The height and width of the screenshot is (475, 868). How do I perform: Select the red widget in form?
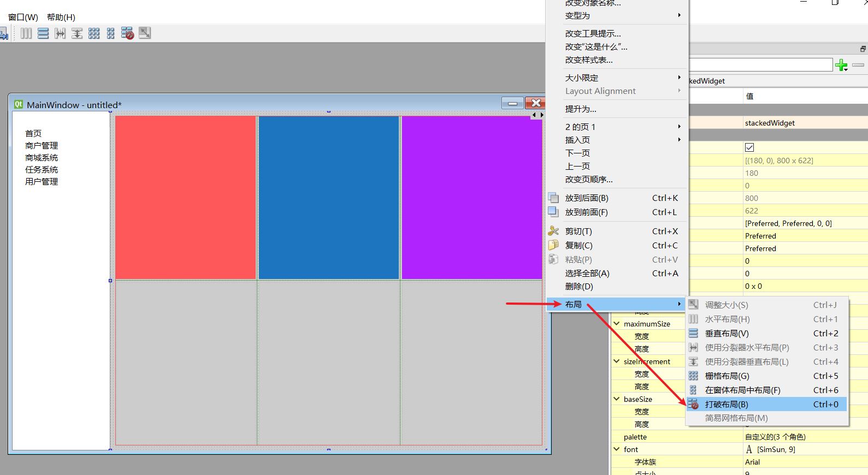pos(186,198)
